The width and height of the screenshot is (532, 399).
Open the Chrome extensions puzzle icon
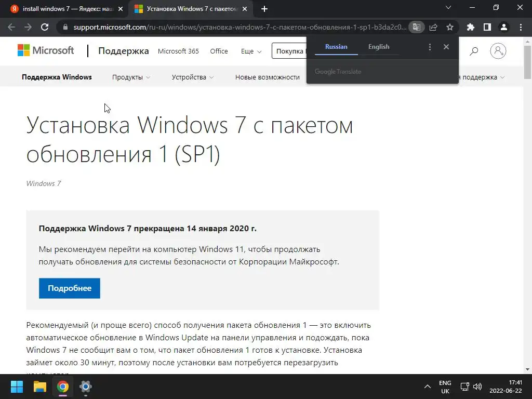click(x=470, y=27)
